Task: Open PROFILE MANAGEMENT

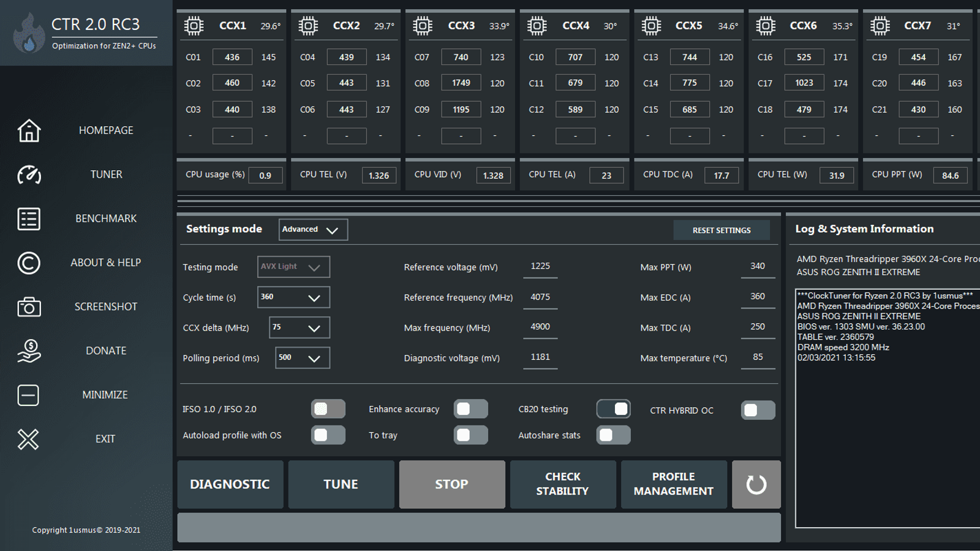Action: pyautogui.click(x=674, y=484)
